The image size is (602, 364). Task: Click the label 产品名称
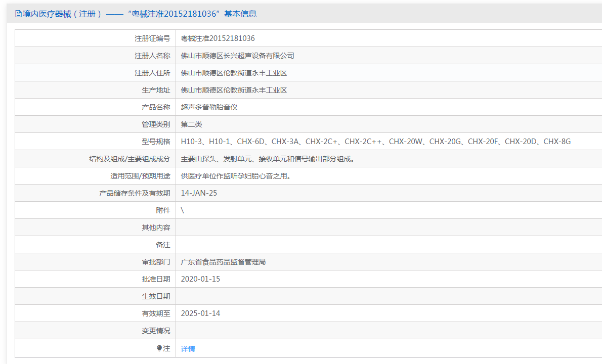(156, 107)
